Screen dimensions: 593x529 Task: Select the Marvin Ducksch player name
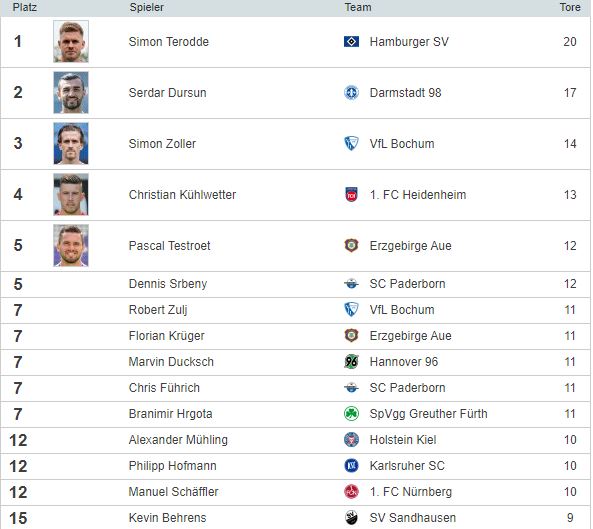[171, 362]
